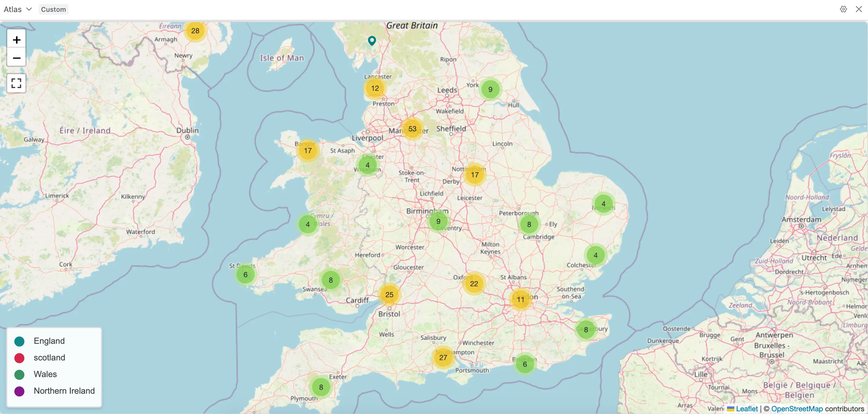868x414 pixels.
Task: Open the Leaflet link
Action: (x=746, y=409)
